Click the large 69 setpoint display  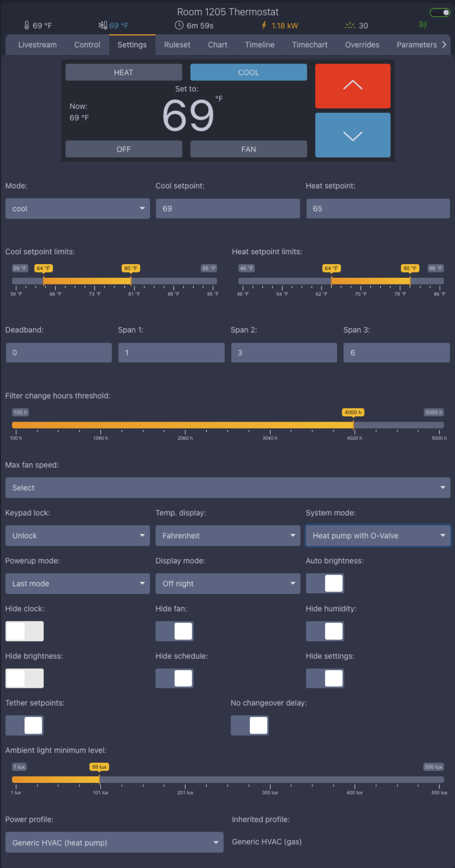(x=188, y=116)
